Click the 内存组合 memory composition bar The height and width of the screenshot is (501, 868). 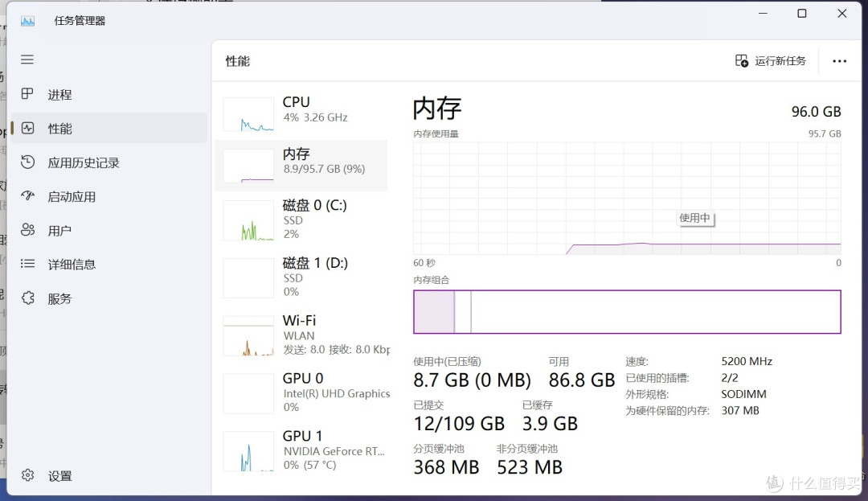coord(627,312)
